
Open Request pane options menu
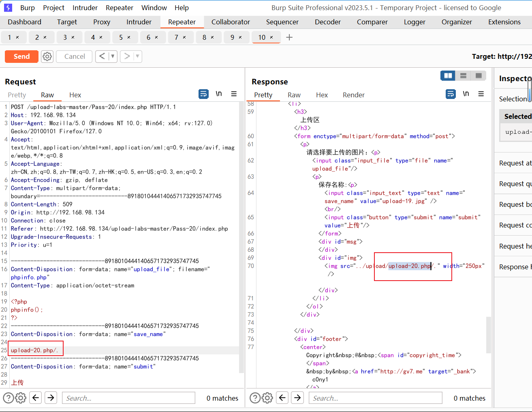point(234,94)
